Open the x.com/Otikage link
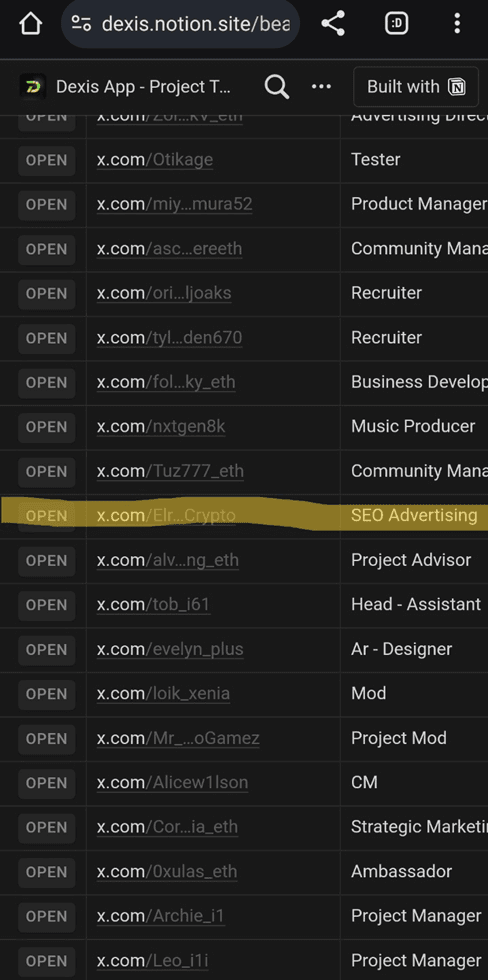This screenshot has width=488, height=980. click(x=154, y=160)
